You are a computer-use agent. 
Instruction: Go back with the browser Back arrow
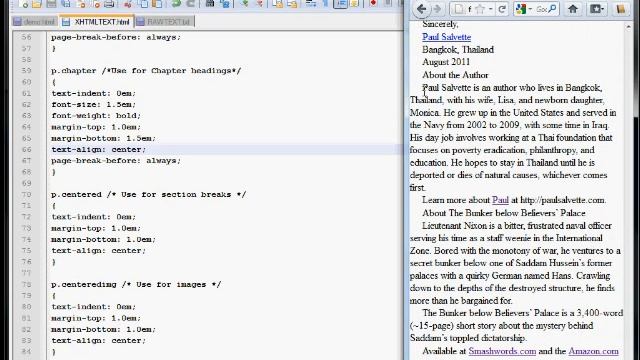click(421, 9)
